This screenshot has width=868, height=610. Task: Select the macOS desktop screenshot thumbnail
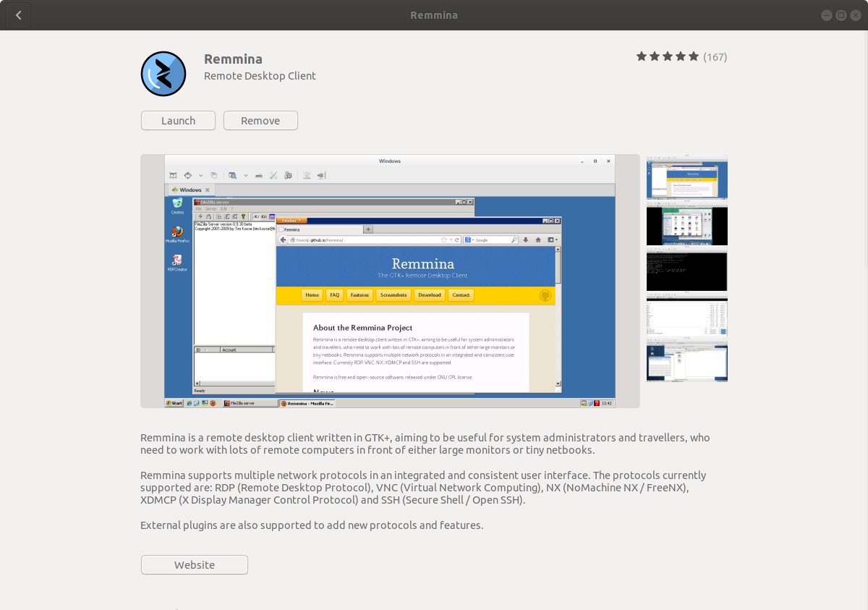(687, 225)
